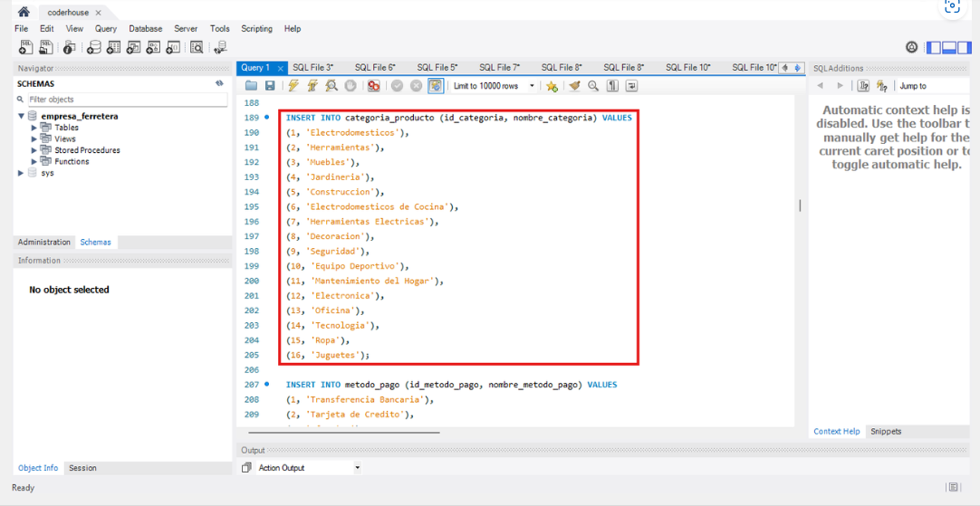Image resolution: width=980 pixels, height=506 pixels.
Task: Toggle word wrapping in editor
Action: click(x=631, y=86)
